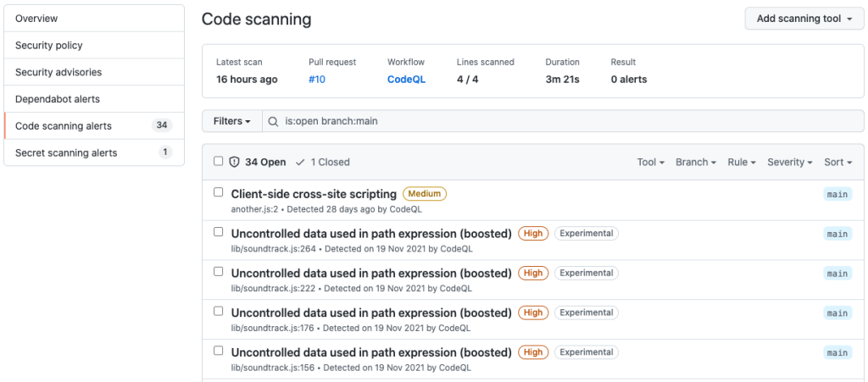The image size is (868, 382).
Task: Click the Medium severity badge
Action: coord(425,194)
